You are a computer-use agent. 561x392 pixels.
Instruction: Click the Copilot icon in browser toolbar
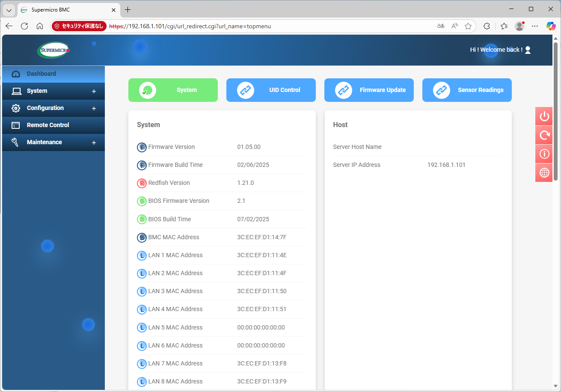(x=551, y=26)
